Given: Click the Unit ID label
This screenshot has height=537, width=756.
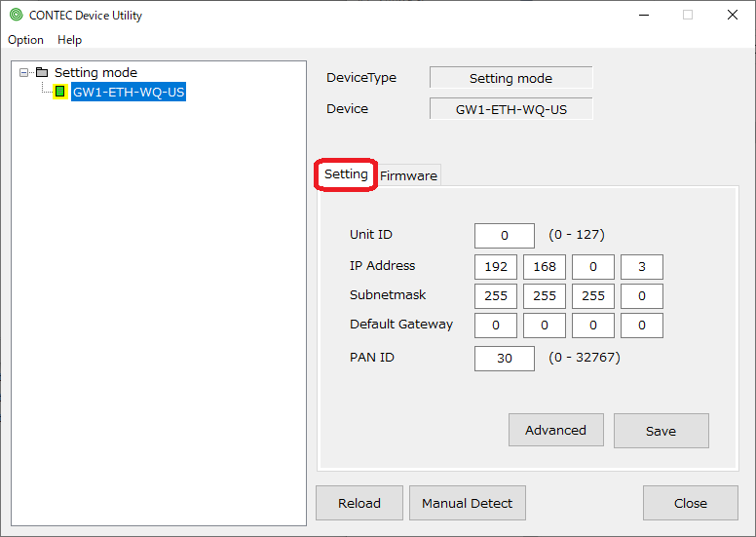Looking at the screenshot, I should (371, 235).
